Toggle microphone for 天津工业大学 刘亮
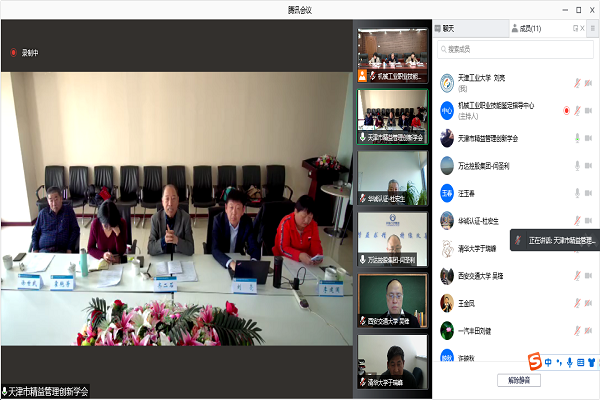This screenshot has width=600, height=400. (x=577, y=83)
